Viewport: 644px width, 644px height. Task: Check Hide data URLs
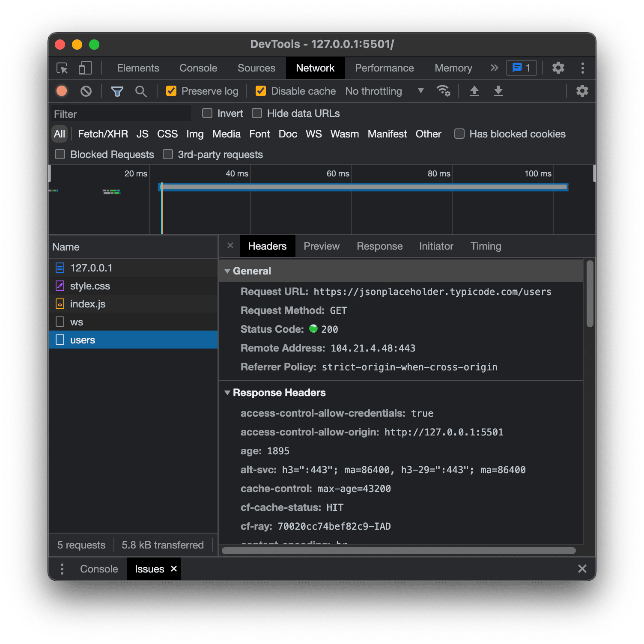(257, 113)
